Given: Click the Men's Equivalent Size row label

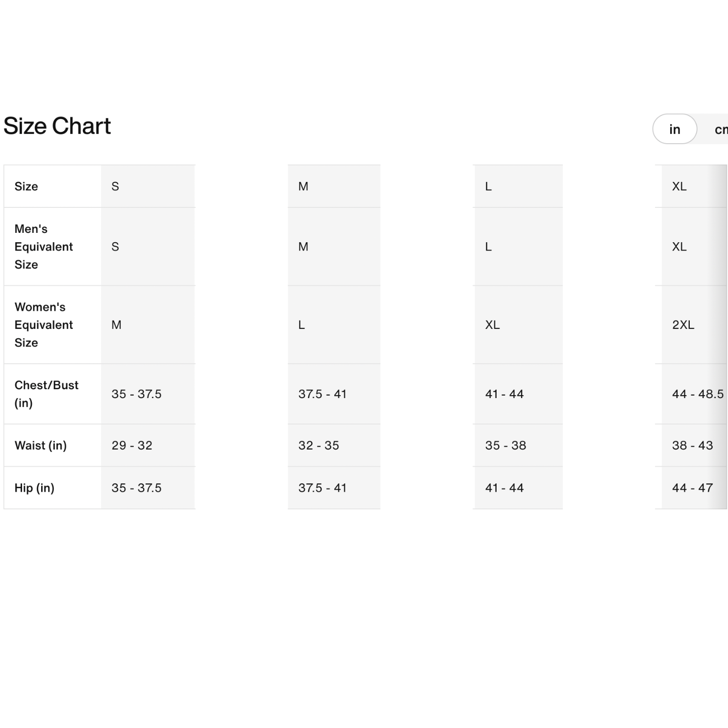Looking at the screenshot, I should (44, 247).
